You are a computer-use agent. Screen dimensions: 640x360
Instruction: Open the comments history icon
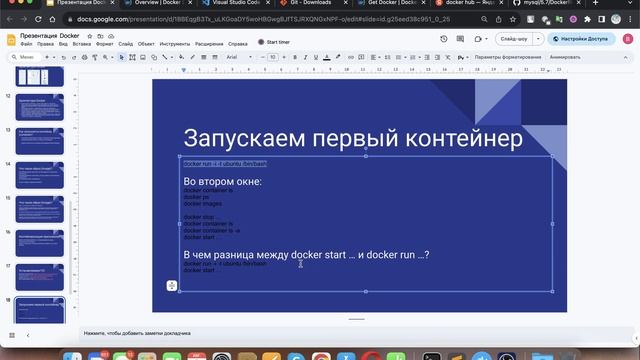(460, 39)
